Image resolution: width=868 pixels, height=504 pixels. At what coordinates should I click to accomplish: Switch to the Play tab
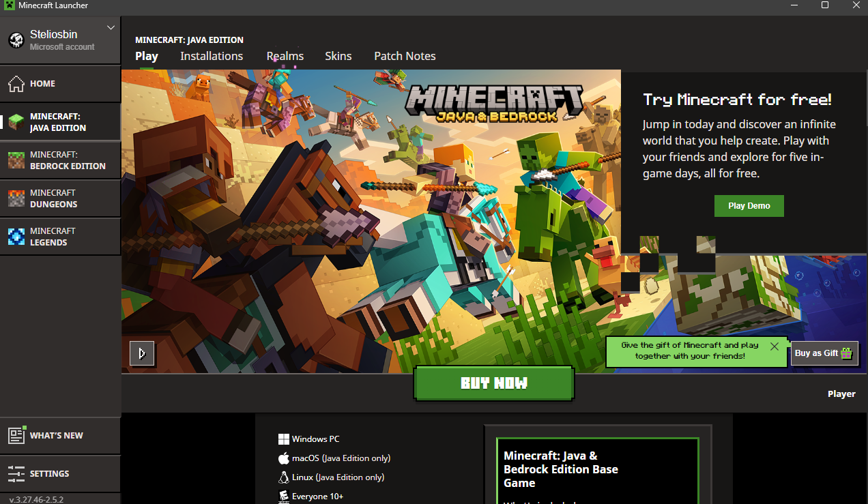tap(147, 56)
